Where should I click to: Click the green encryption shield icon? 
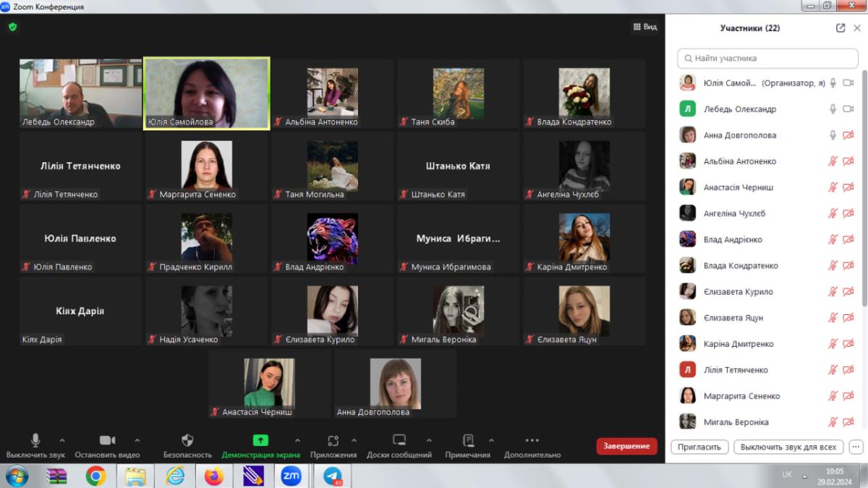(12, 27)
